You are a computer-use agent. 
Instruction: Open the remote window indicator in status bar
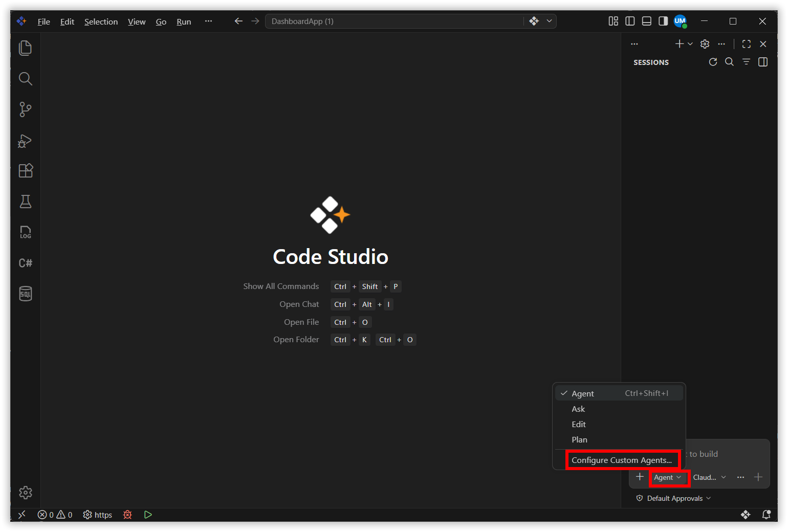(x=22, y=515)
